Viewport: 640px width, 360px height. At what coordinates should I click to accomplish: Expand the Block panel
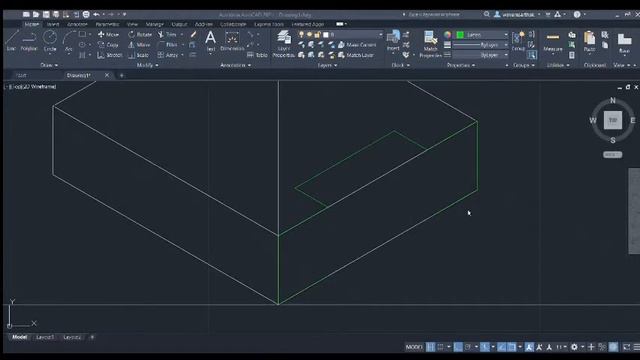click(x=400, y=65)
